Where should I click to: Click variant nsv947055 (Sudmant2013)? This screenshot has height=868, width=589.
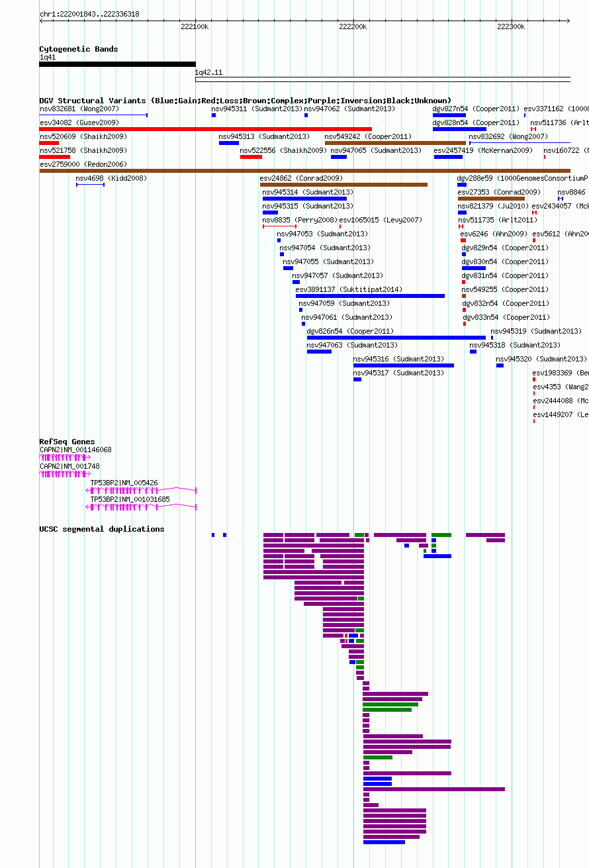tap(328, 262)
